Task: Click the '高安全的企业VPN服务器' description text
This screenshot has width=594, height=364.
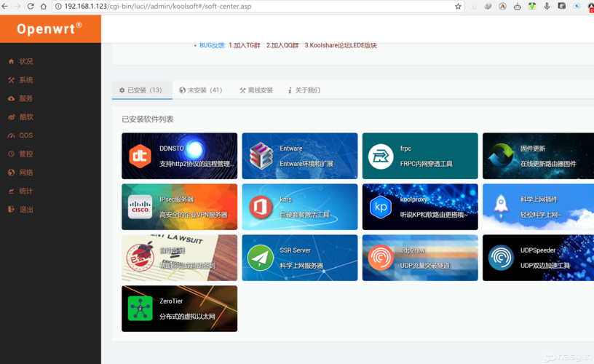Action: (193, 215)
